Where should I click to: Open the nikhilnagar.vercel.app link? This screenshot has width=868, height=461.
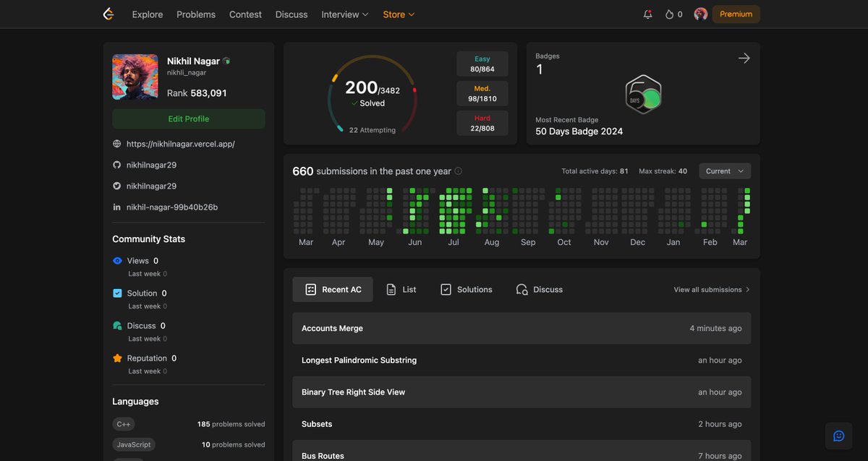181,144
